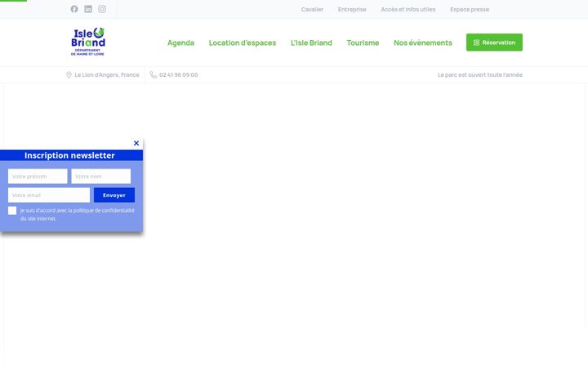Click Le parc est ouvert toute l'année text
This screenshot has height=368, width=588.
pyautogui.click(x=480, y=75)
